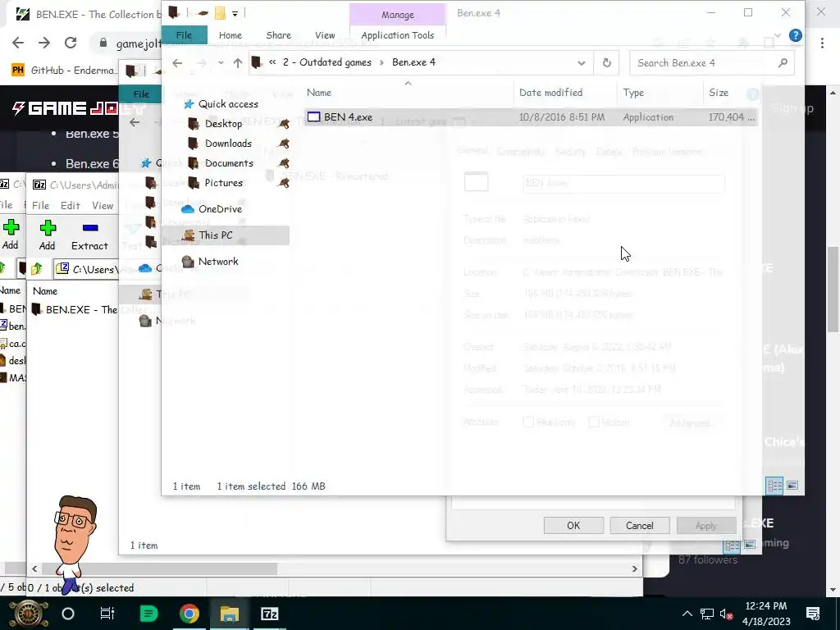Switch to details view layout icon
840x630 pixels.
(774, 486)
